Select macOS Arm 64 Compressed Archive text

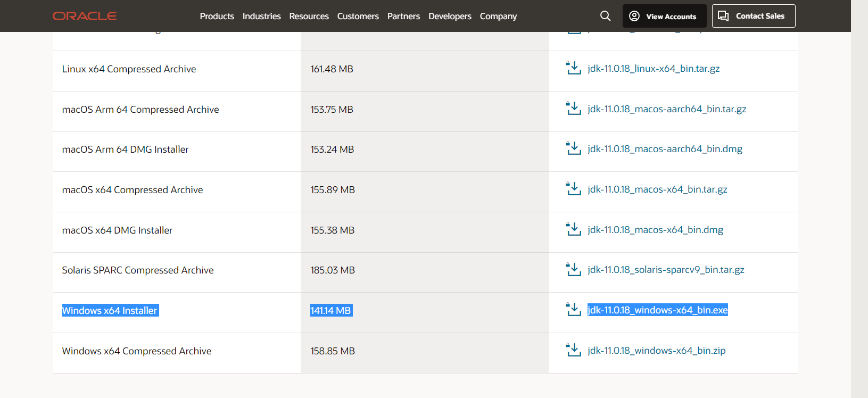pyautogui.click(x=140, y=110)
